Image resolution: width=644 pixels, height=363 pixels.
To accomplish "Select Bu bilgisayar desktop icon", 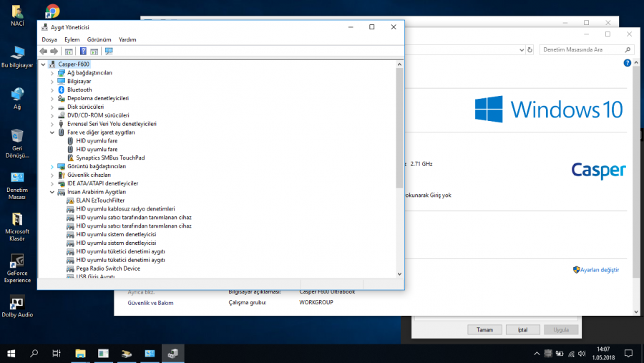I will click(17, 57).
